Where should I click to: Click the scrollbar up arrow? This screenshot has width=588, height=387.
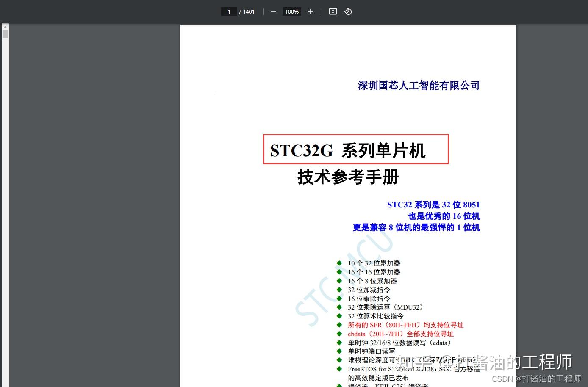pyautogui.click(x=5, y=27)
